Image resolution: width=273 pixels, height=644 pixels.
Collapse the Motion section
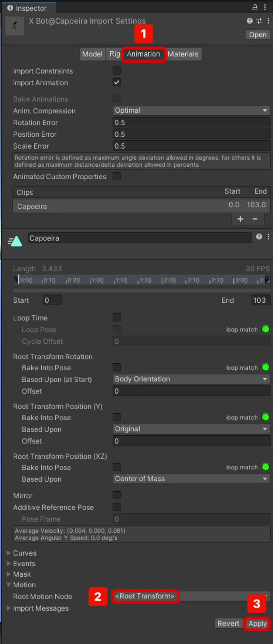click(8, 585)
